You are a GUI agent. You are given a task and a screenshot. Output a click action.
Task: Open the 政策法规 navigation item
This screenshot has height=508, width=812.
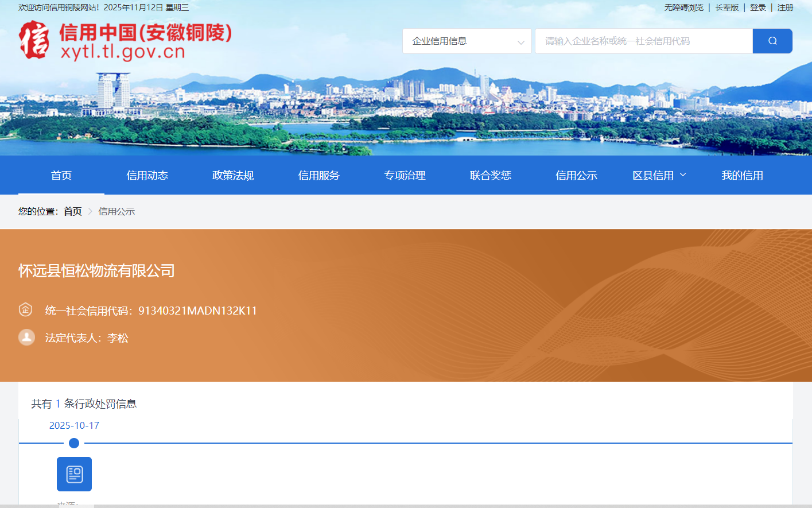[x=233, y=176]
